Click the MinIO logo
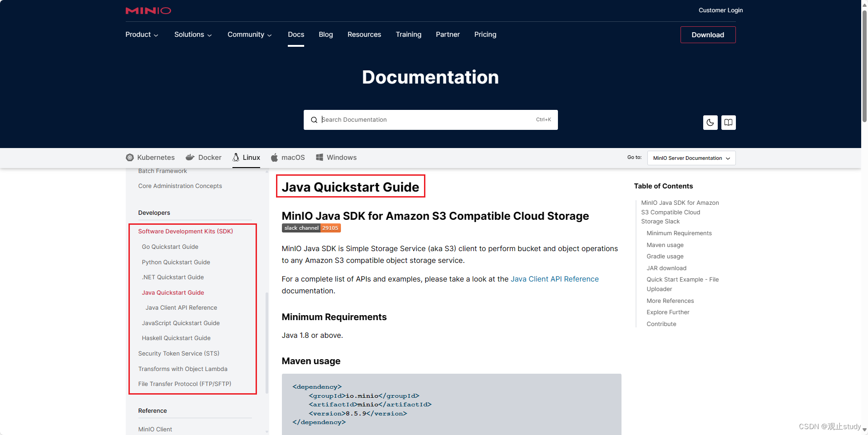The width and height of the screenshot is (868, 435). [148, 10]
